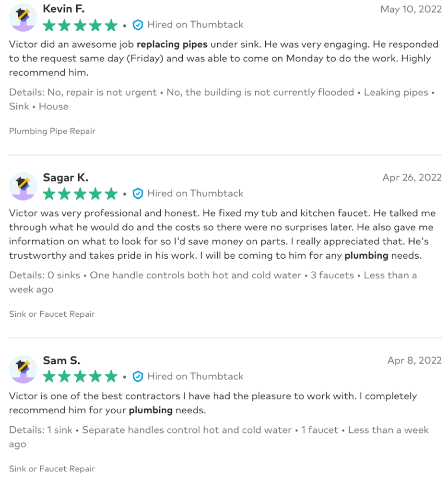Click Sam S.'s profile avatar icon
The image size is (448, 480).
click(23, 369)
